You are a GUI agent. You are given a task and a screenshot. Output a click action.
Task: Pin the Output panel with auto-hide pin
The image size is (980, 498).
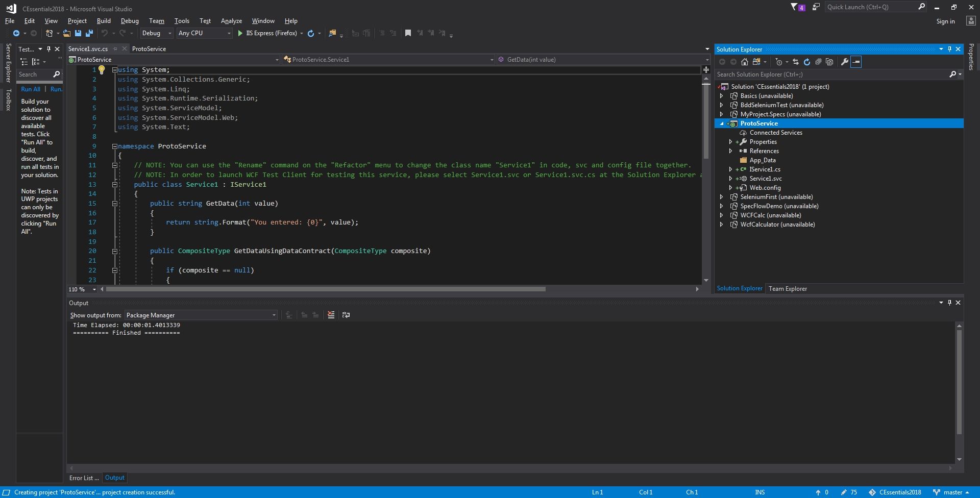point(949,303)
